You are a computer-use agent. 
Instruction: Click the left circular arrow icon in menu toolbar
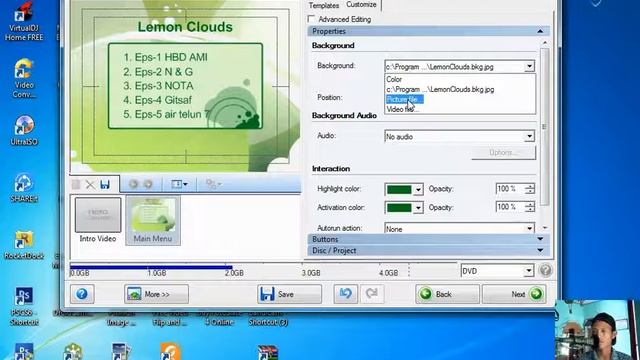[x=133, y=184]
